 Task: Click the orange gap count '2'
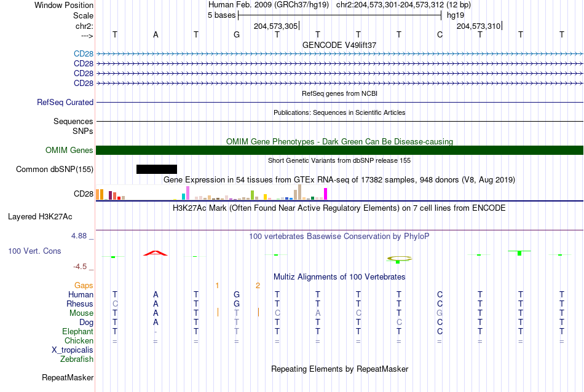[258, 286]
